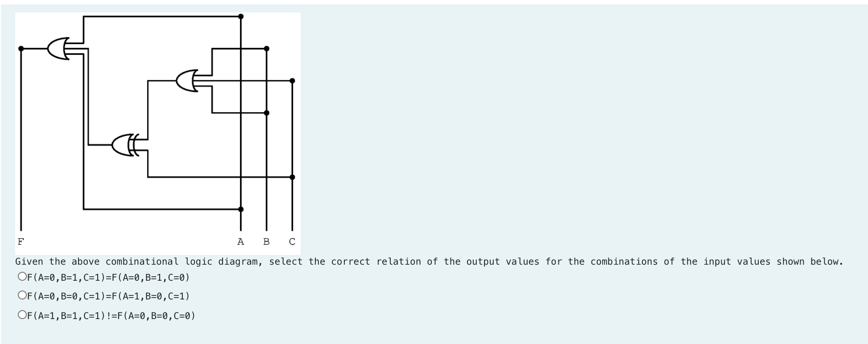Viewport: 868px width, 344px height.
Task: Click the label B below the diagram
Action: (x=266, y=242)
